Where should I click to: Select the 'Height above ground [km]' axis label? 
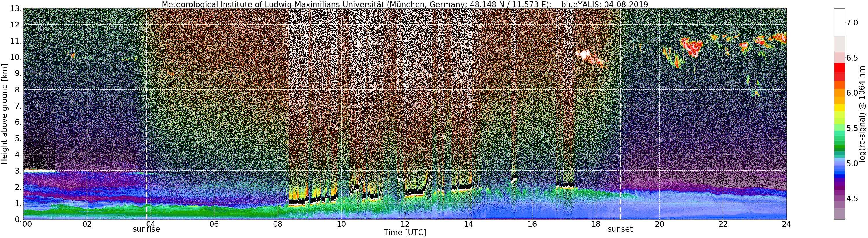[x=4, y=114]
